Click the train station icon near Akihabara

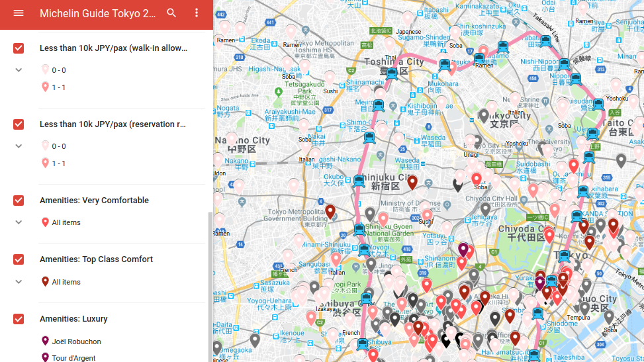point(583,192)
